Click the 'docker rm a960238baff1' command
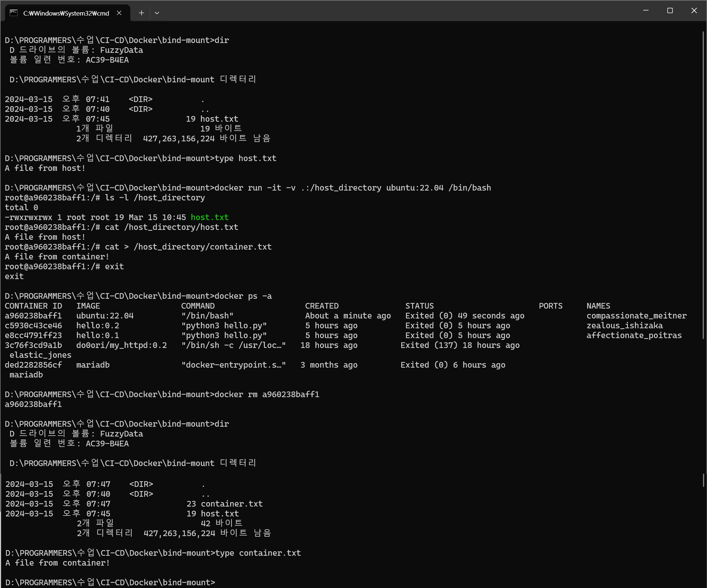Screen dimensions: 707x588 [267, 394]
